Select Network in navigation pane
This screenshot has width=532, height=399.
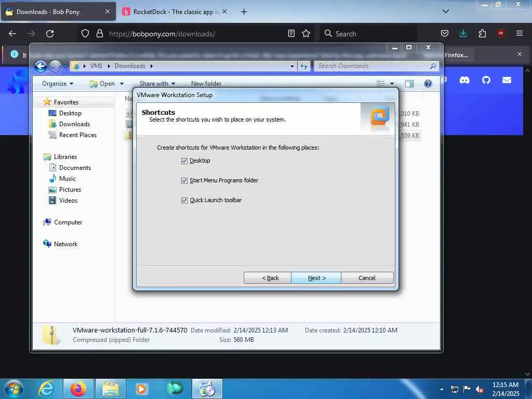tap(65, 244)
